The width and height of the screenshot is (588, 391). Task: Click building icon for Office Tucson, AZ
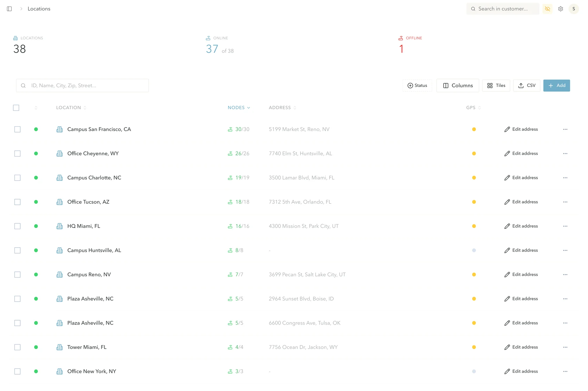click(60, 202)
